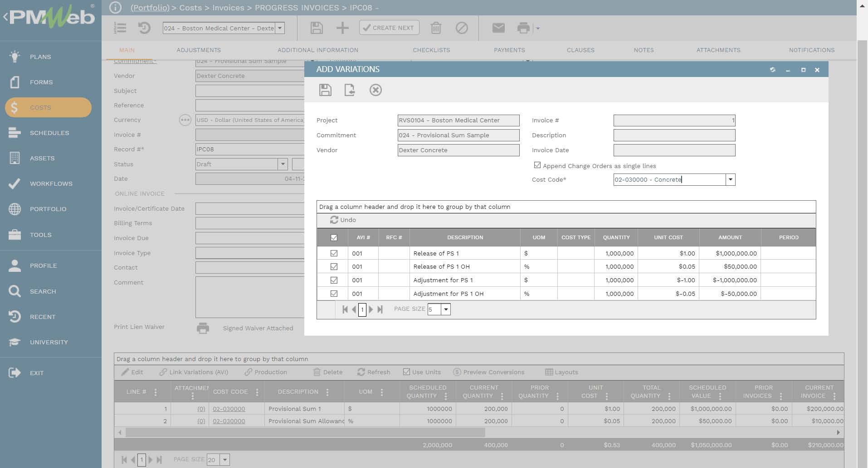Click the cancel circle-slash icon

click(462, 28)
